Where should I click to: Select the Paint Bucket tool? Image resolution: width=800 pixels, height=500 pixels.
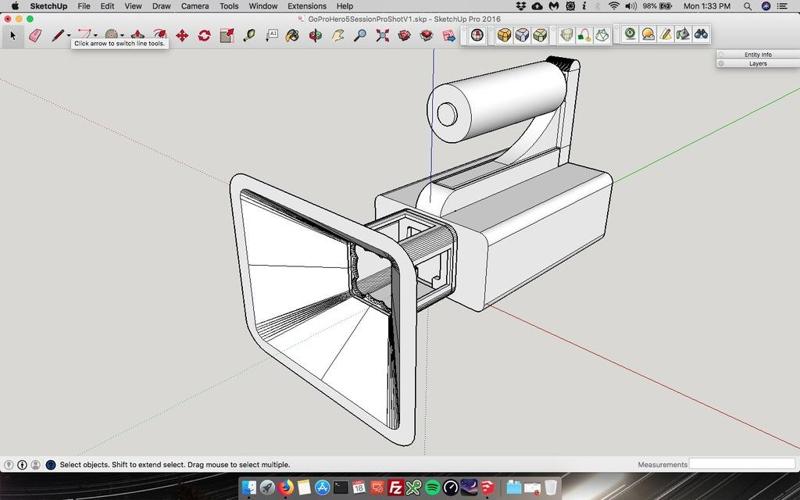(x=292, y=36)
